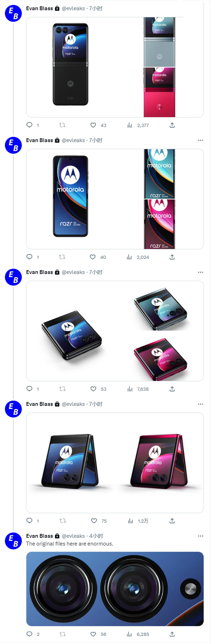
Task: Reply to the tweet with 1.2万 views
Action: click(x=30, y=521)
